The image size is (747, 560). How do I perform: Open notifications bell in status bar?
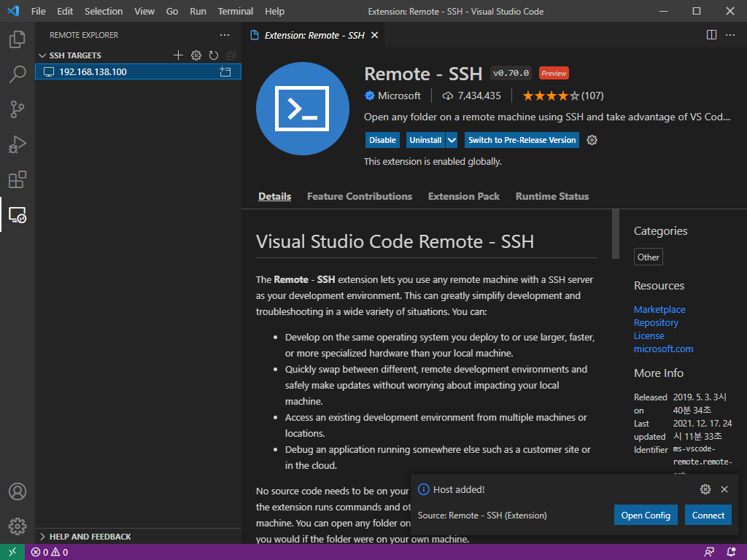click(x=731, y=552)
